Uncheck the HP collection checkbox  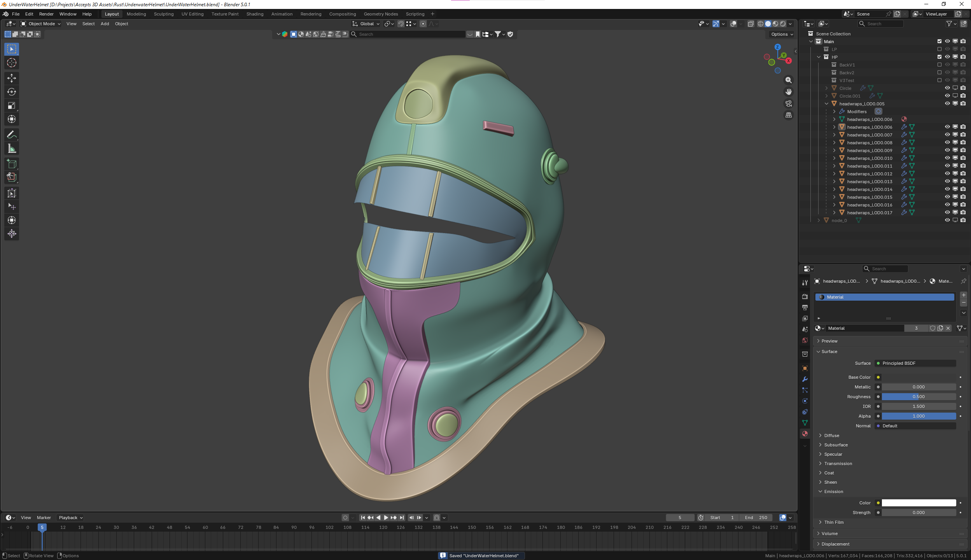point(940,57)
